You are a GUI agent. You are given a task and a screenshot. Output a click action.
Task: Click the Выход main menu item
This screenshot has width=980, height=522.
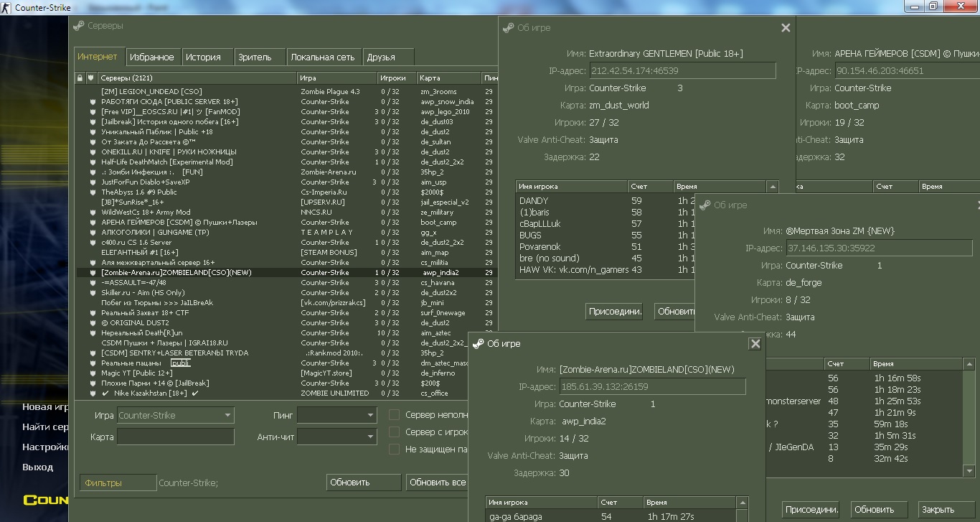point(38,467)
